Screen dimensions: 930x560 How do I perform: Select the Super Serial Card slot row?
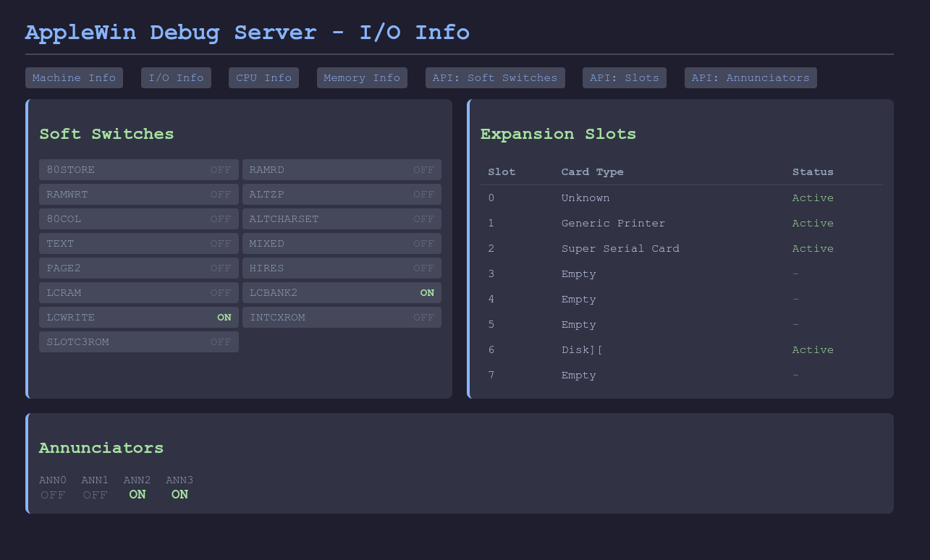[x=620, y=249]
